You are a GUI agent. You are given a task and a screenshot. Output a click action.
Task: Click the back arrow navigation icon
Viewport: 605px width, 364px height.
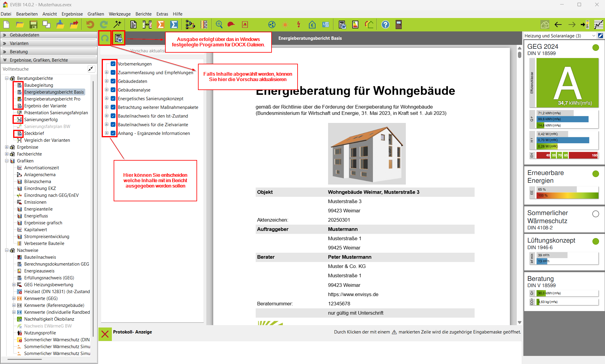click(558, 25)
